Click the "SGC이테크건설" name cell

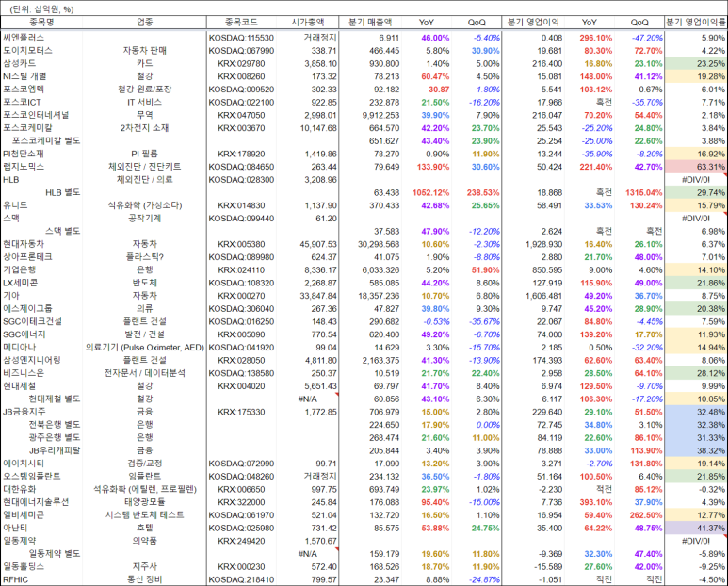pyautogui.click(x=33, y=322)
